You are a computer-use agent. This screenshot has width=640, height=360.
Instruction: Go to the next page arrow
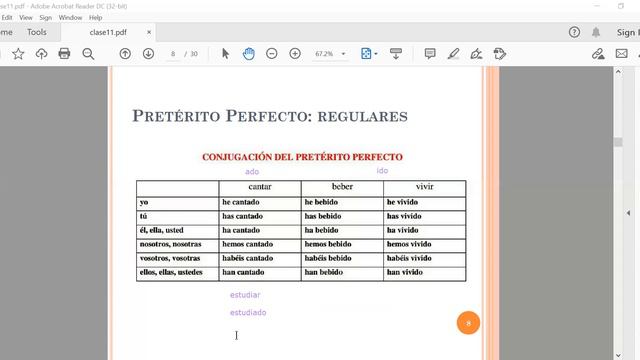point(149,53)
